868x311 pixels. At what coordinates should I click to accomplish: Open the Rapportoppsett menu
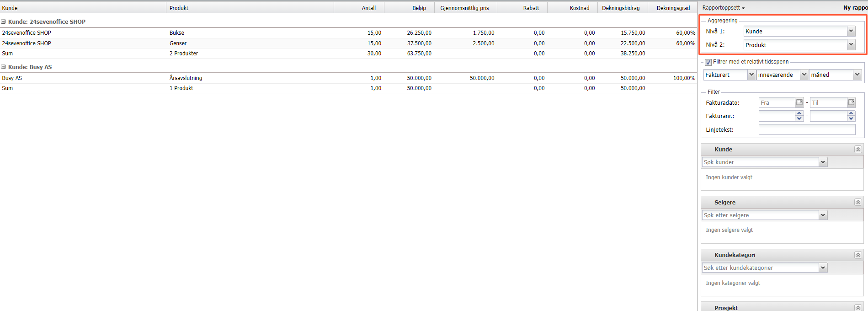tap(723, 8)
